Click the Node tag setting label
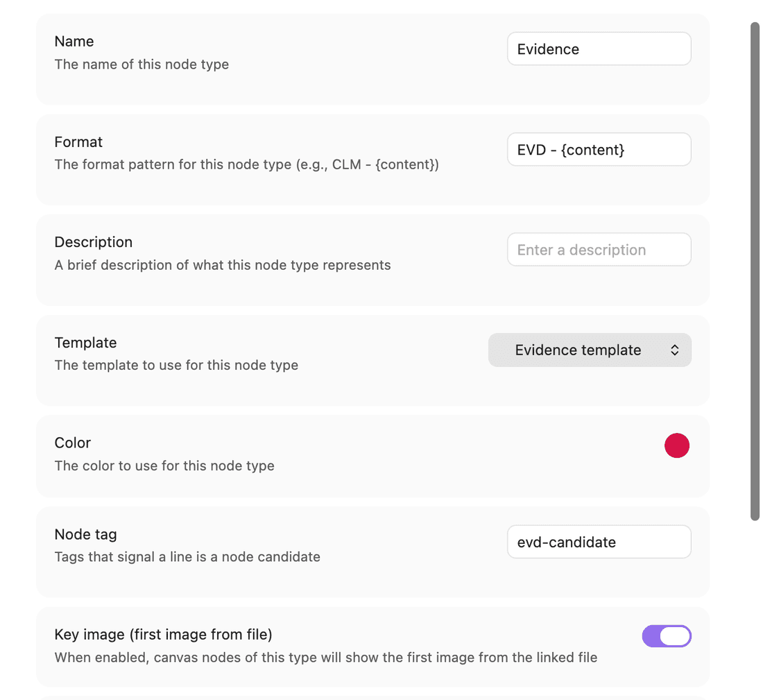763x700 pixels. [85, 534]
